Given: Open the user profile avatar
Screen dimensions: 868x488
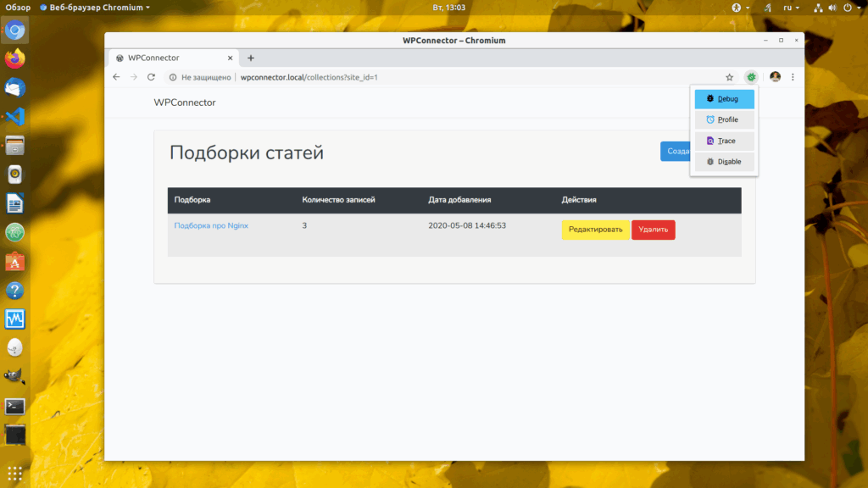Looking at the screenshot, I should [775, 77].
